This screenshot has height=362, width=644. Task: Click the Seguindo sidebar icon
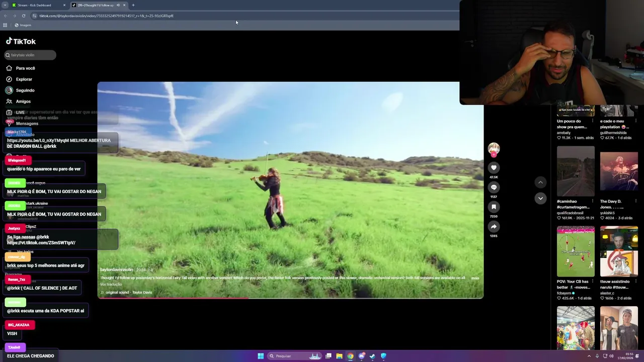(9, 90)
